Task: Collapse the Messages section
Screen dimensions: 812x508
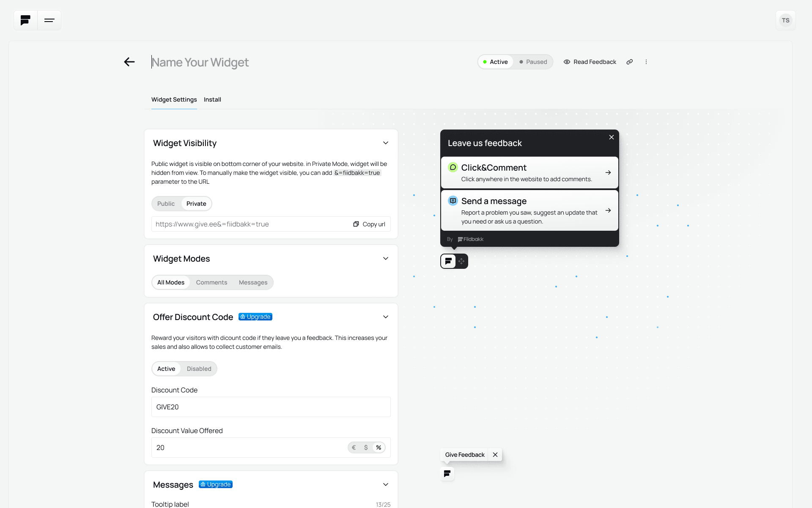Action: point(385,484)
